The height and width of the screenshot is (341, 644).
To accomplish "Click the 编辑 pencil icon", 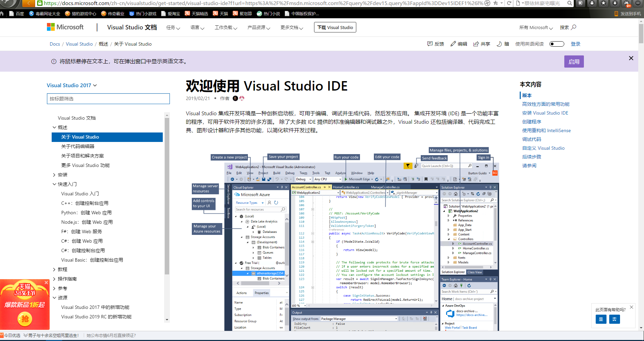I will (453, 44).
